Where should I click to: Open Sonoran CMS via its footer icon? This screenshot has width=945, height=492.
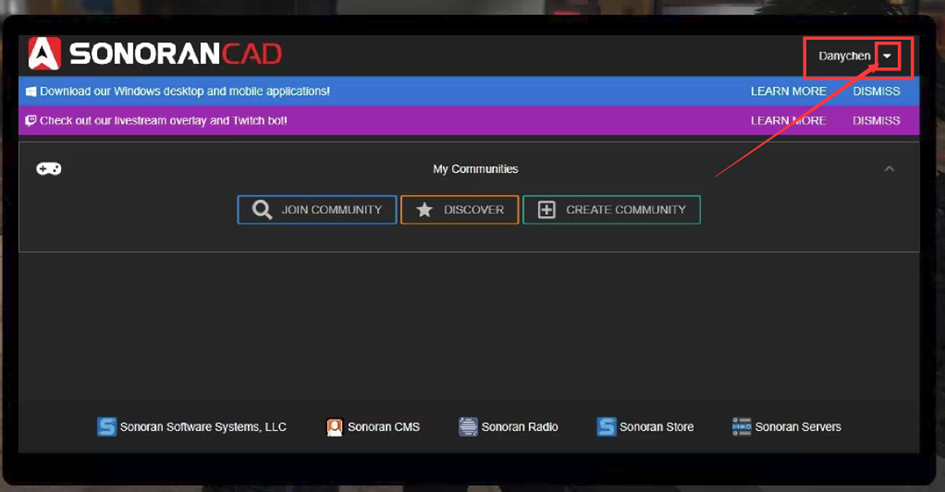click(335, 427)
